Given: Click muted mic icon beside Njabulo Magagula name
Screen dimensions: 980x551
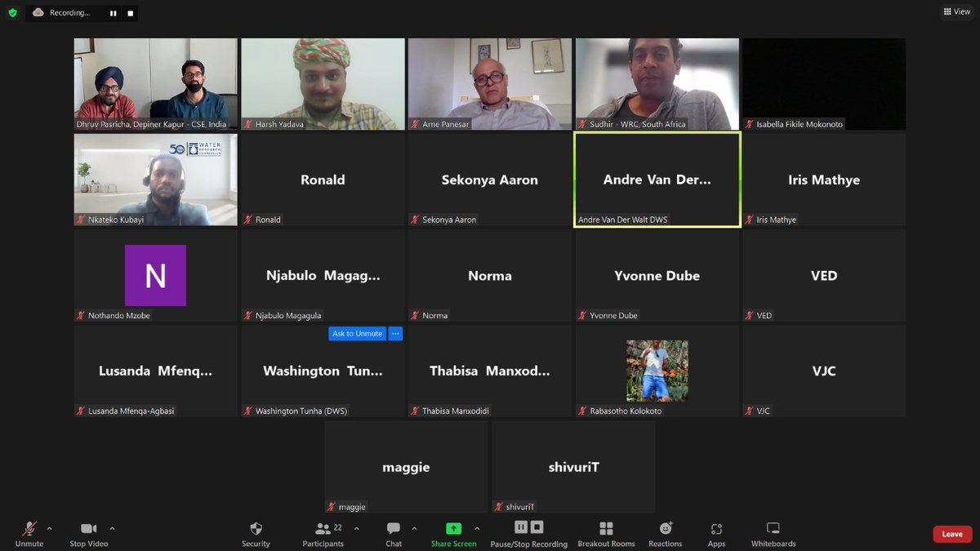Looking at the screenshot, I should point(248,315).
